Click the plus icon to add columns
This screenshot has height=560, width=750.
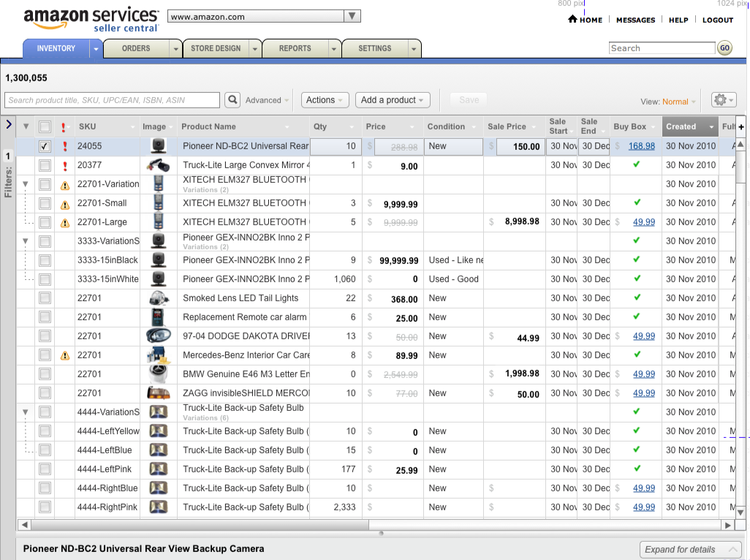click(x=741, y=126)
